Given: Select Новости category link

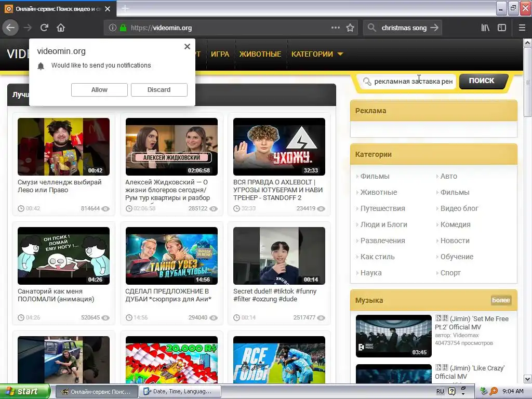Looking at the screenshot, I should coord(455,241).
